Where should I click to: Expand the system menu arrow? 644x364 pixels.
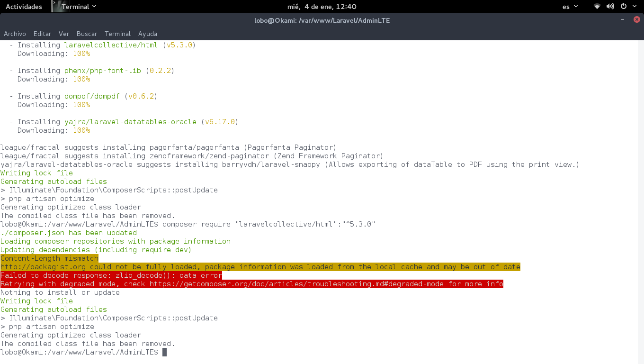tap(635, 7)
